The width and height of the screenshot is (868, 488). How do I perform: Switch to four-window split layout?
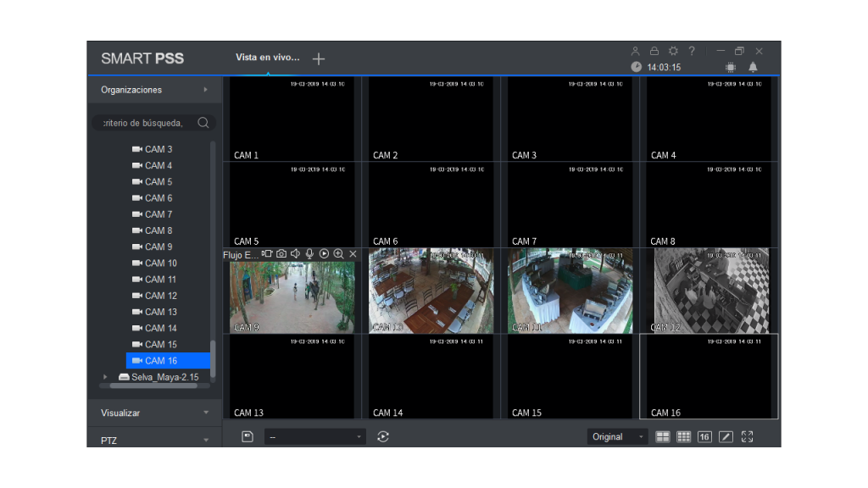(663, 436)
